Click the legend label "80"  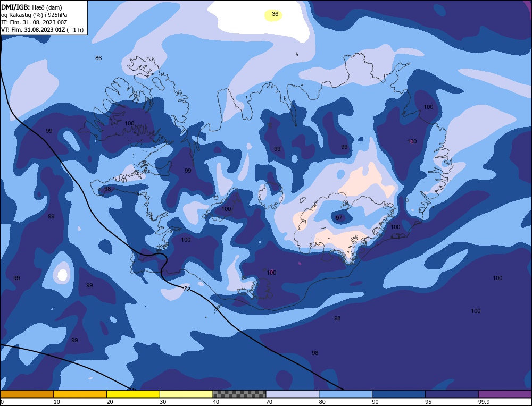point(322,402)
